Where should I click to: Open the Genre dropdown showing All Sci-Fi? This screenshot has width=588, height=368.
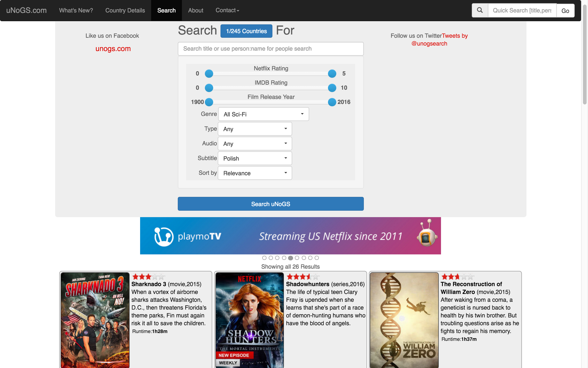click(264, 114)
